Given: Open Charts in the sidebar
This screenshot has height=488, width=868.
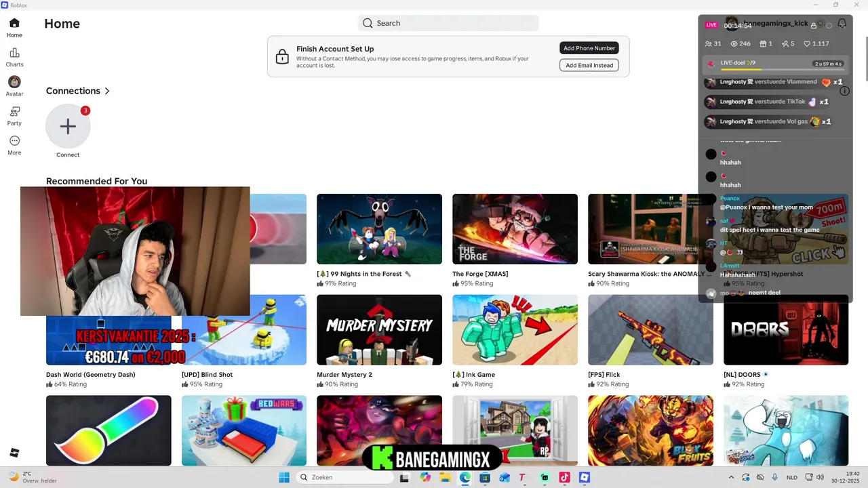Looking at the screenshot, I should [x=14, y=58].
